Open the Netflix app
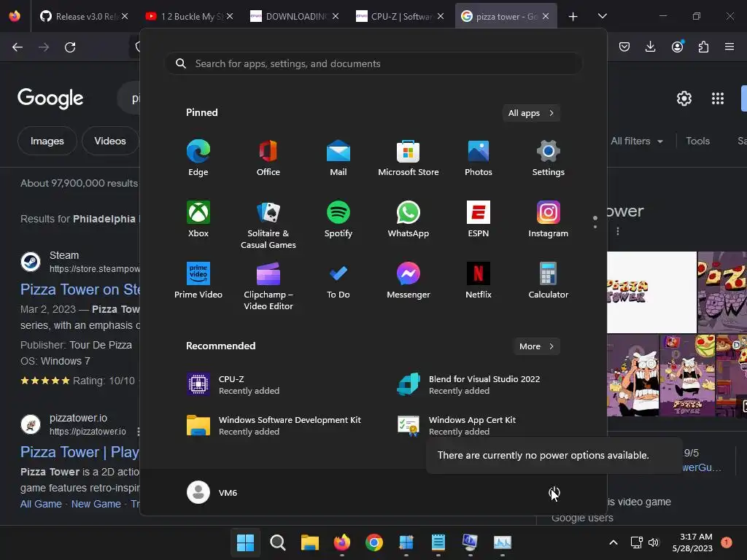 479,281
